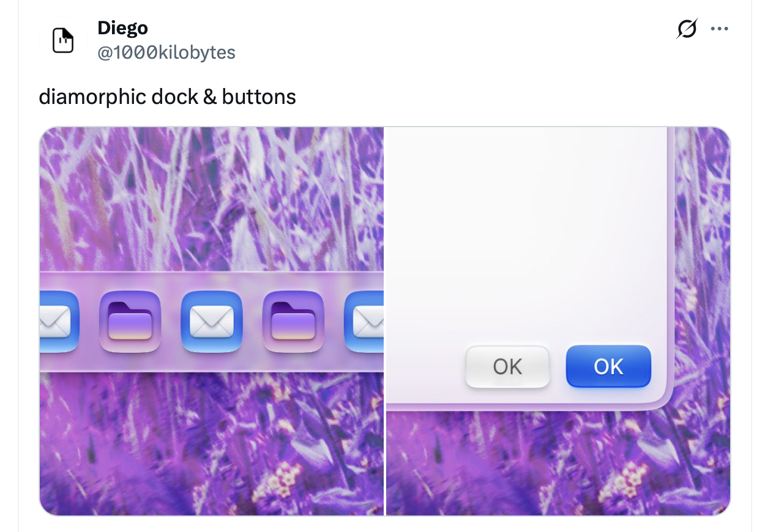Click the white dialog panel above the OK buttons
The image size is (776, 532).
(x=526, y=232)
